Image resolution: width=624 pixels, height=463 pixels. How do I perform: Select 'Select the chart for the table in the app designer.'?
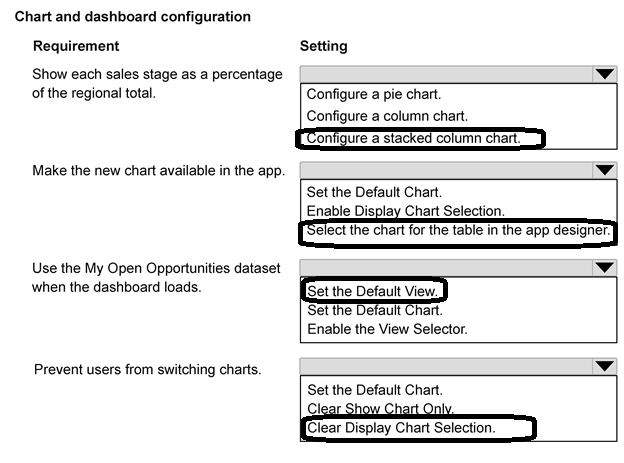click(x=458, y=230)
